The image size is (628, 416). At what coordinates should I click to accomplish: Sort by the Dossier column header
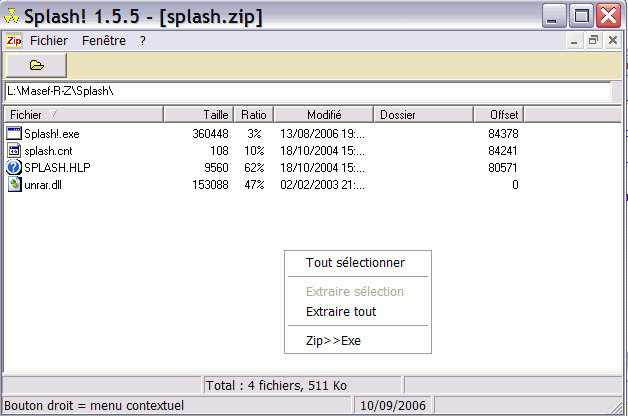click(423, 115)
